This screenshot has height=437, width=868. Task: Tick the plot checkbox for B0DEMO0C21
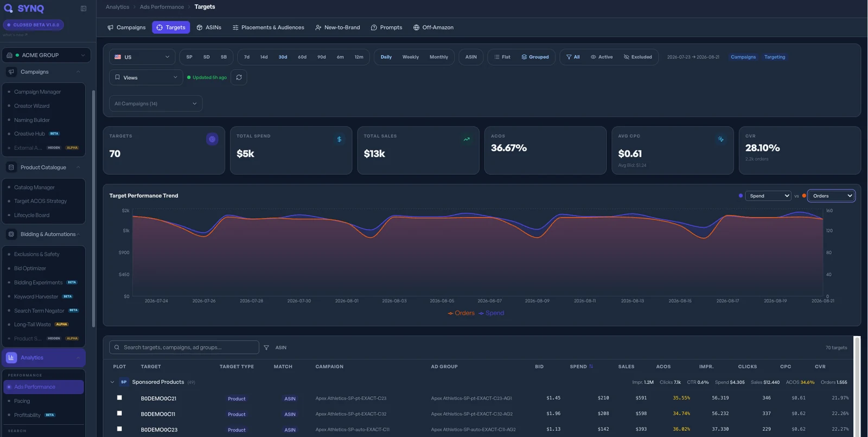click(119, 398)
